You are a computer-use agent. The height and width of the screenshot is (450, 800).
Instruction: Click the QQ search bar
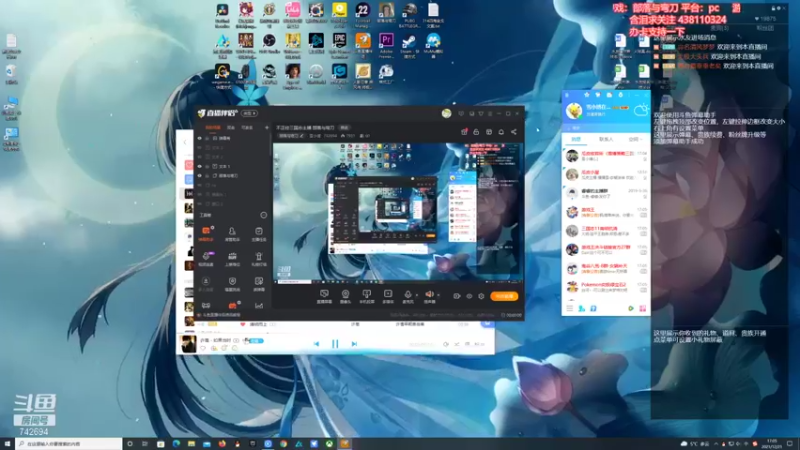(x=606, y=128)
